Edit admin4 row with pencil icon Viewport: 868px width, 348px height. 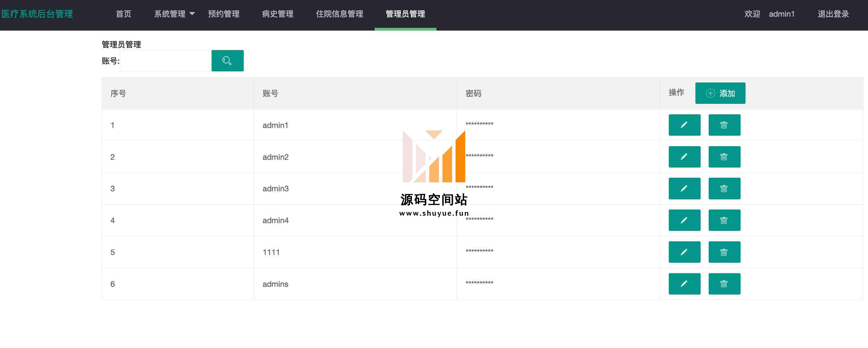[x=684, y=220]
